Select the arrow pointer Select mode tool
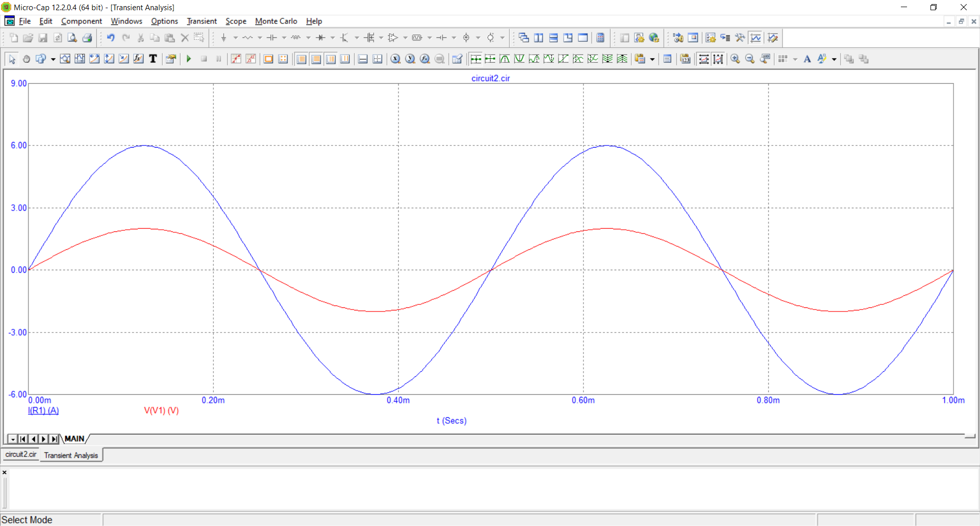Viewport: 980px width, 526px height. (12, 59)
